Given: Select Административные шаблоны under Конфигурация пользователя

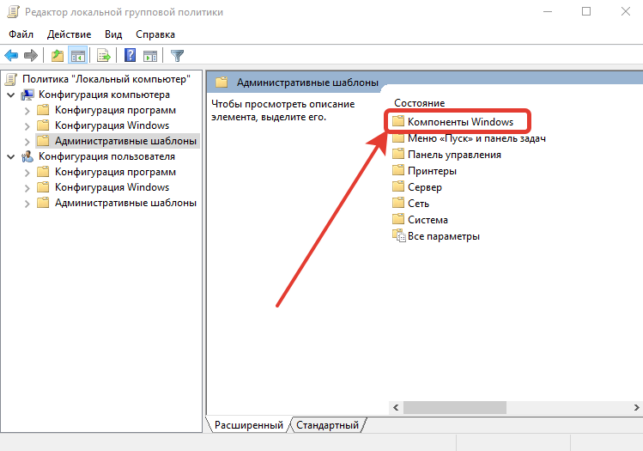Looking at the screenshot, I should point(125,203).
